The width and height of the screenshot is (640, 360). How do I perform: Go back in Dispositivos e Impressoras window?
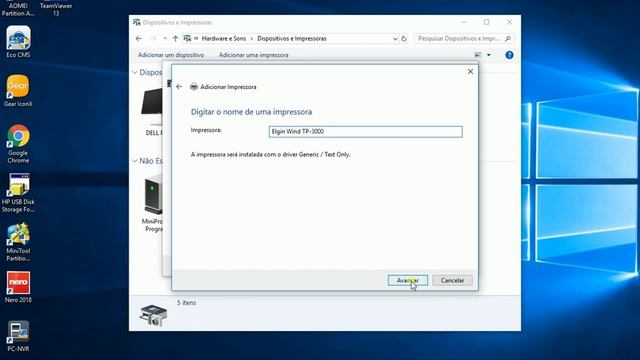[x=139, y=38]
